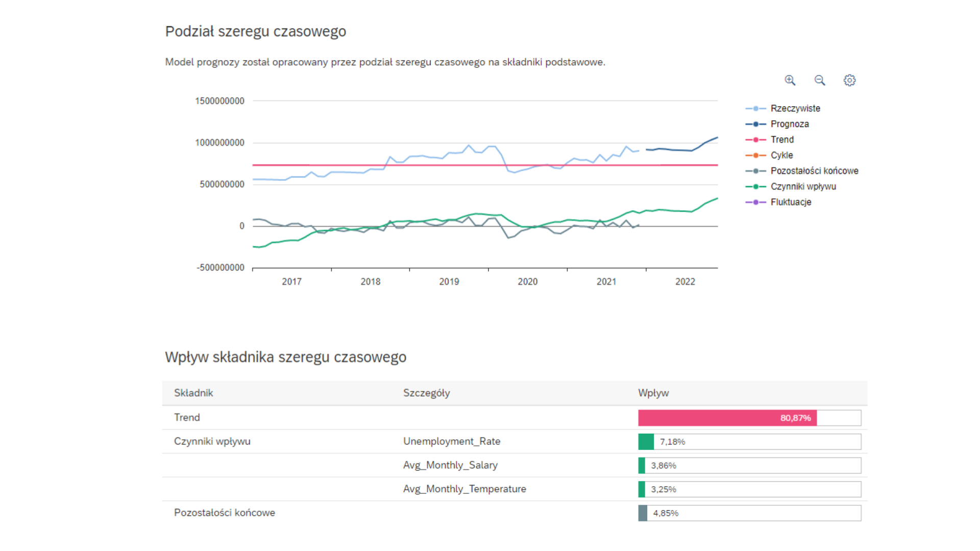The width and height of the screenshot is (980, 551).
Task: Open the chart settings gear icon
Action: click(x=849, y=80)
